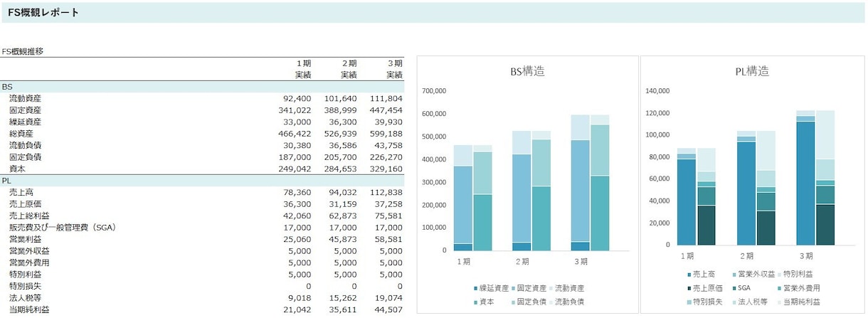The image size is (868, 318).
Task: Click the 総資産 row label in table
Action: click(21, 133)
